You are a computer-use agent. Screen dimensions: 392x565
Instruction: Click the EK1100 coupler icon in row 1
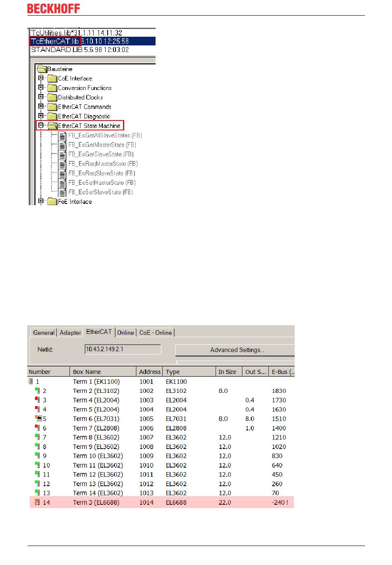click(x=31, y=381)
